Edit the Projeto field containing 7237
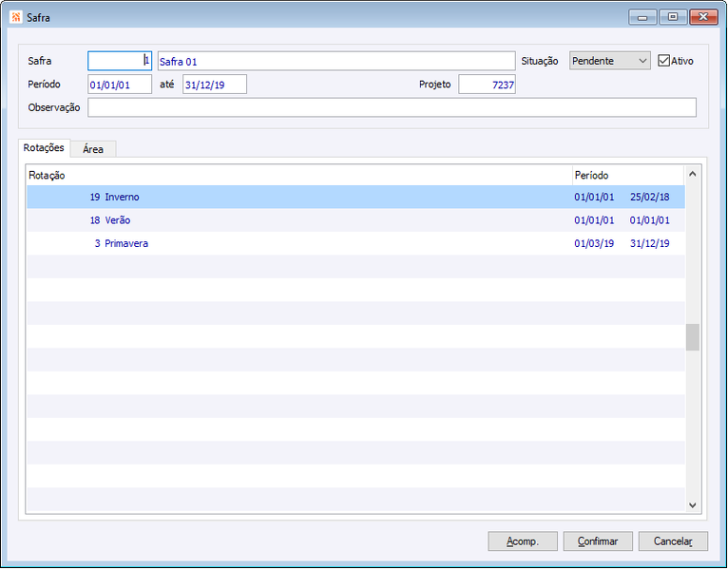Image resolution: width=728 pixels, height=569 pixels. pyautogui.click(x=487, y=85)
